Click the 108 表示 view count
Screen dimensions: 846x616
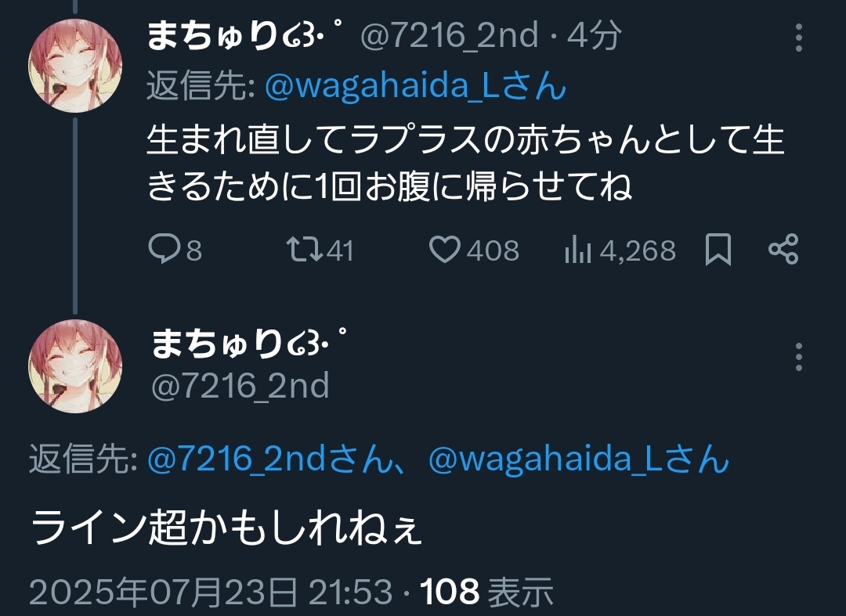487,592
